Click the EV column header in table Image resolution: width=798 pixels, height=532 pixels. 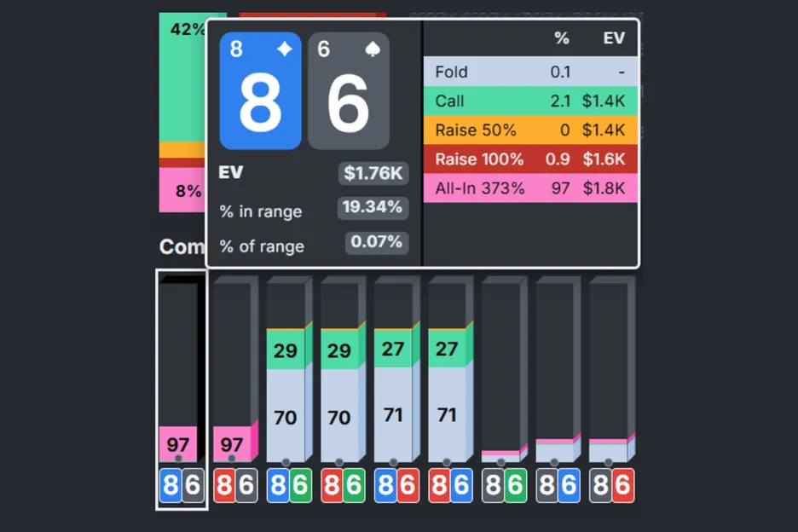coord(614,38)
